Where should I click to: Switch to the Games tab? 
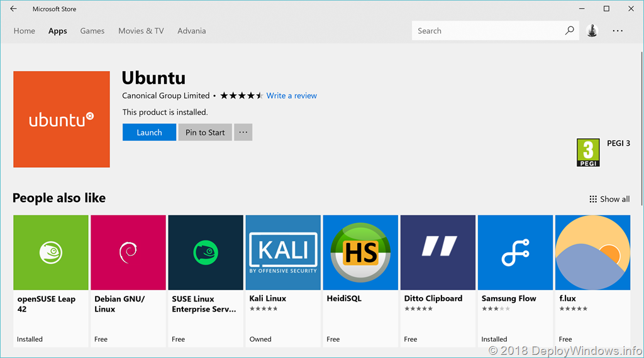click(x=92, y=31)
